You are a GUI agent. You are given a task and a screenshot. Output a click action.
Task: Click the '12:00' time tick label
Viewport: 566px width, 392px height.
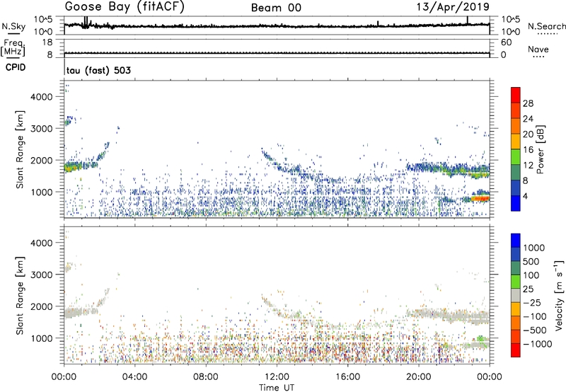[277, 377]
